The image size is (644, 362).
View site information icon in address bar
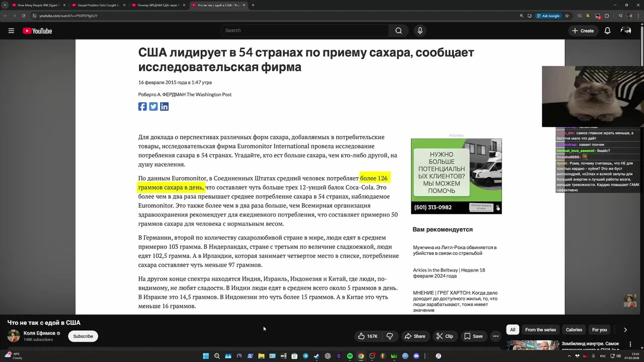coord(35,16)
